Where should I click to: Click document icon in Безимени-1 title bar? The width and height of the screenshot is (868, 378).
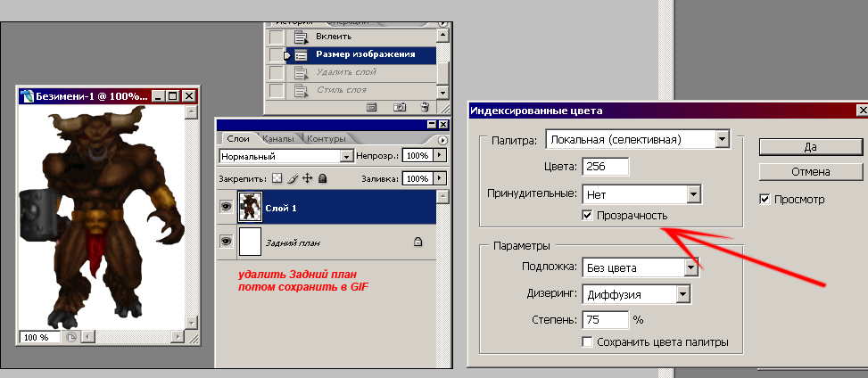point(27,96)
